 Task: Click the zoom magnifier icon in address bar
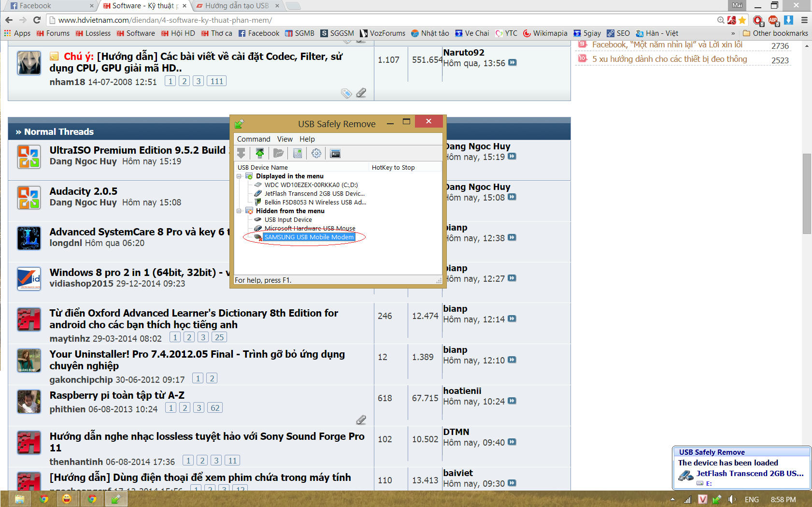click(721, 20)
